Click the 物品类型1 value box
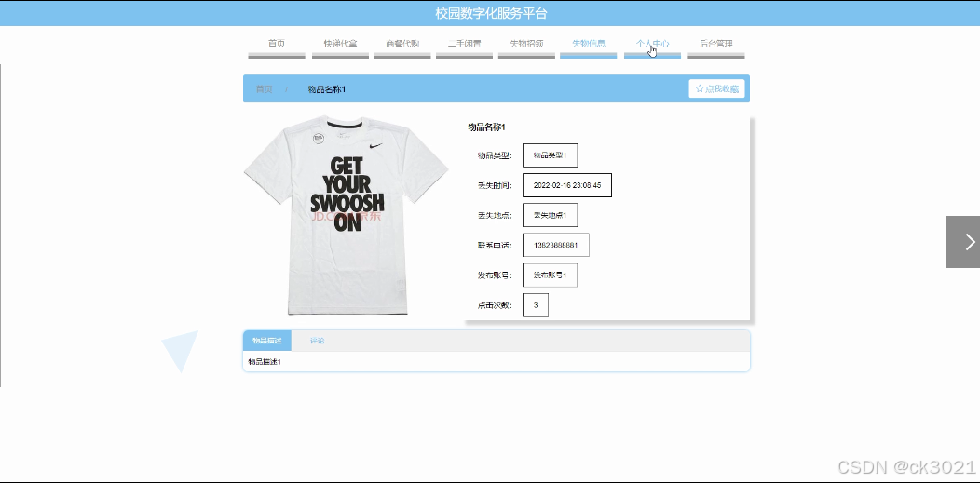 pos(550,155)
